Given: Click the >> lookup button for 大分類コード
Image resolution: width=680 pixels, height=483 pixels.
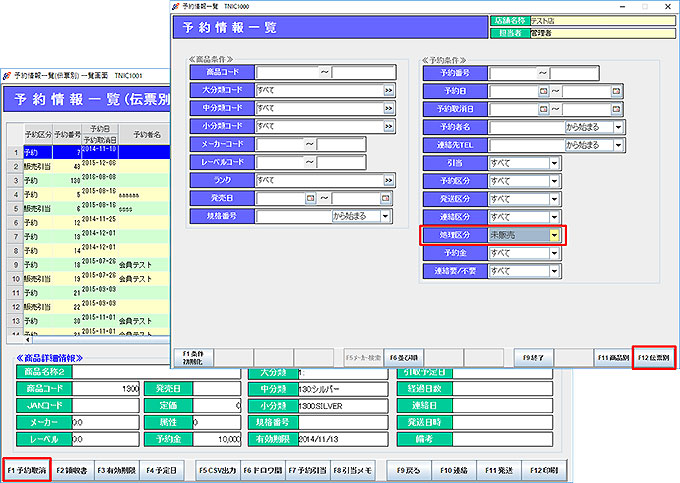Looking at the screenshot, I should tap(388, 91).
